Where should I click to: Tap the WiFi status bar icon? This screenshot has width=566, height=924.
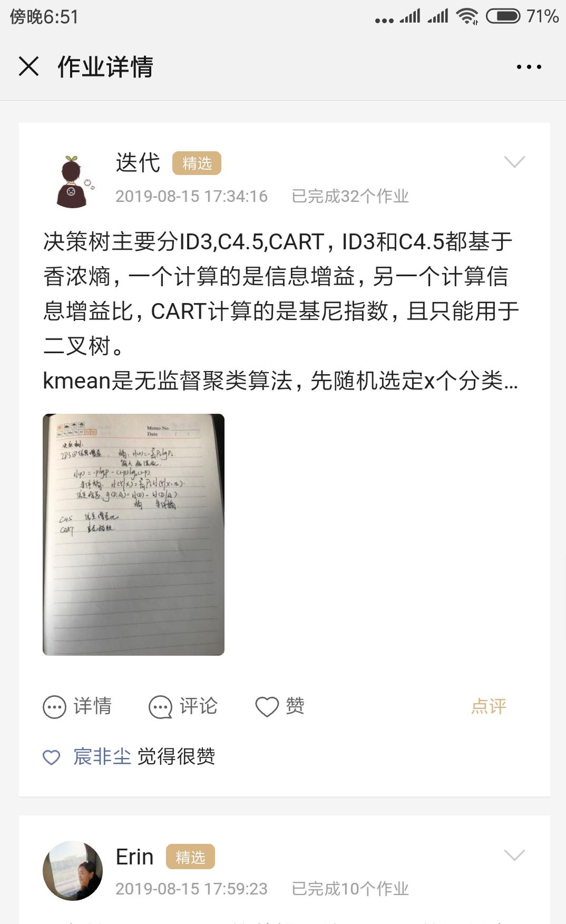tap(467, 16)
